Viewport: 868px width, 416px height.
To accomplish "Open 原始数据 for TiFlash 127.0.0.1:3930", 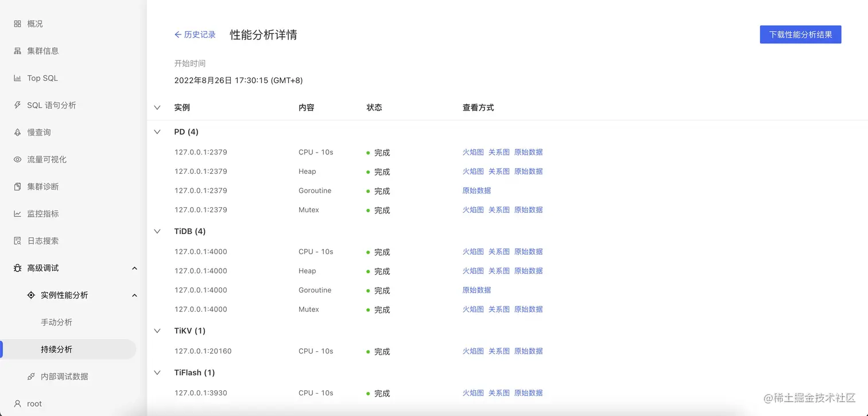I will click(x=528, y=393).
